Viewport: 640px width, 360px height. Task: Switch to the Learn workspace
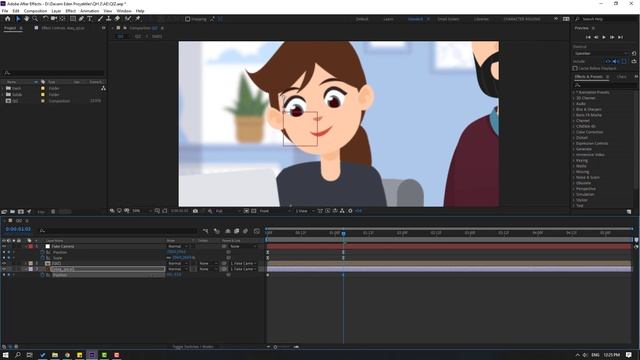coord(388,19)
